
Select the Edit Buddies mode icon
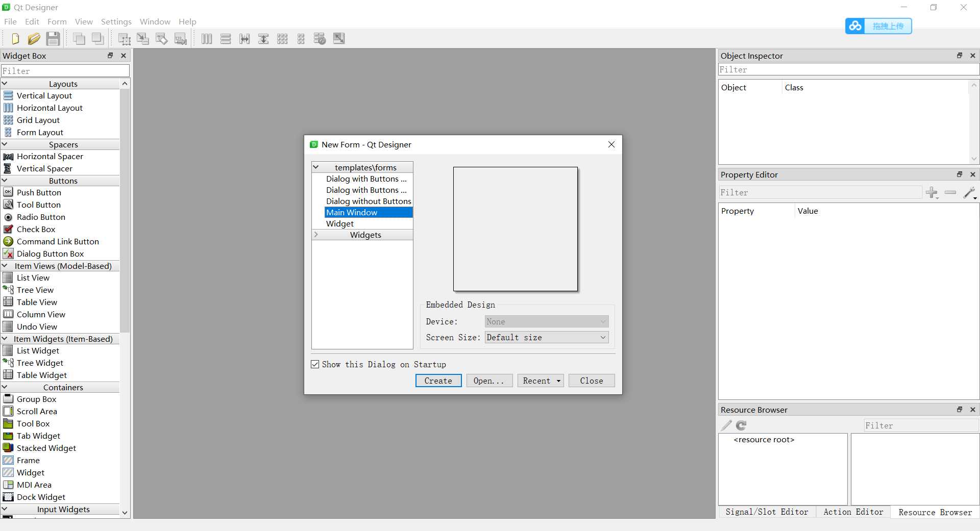click(x=162, y=39)
